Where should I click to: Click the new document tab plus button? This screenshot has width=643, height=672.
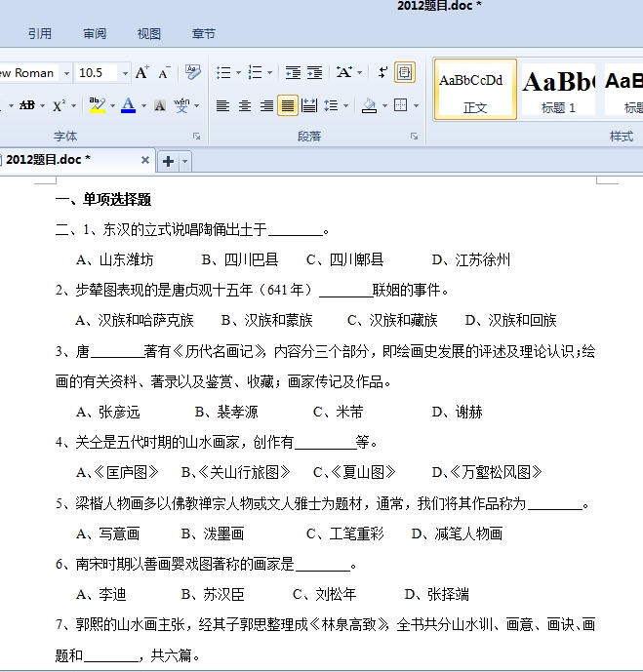point(168,161)
